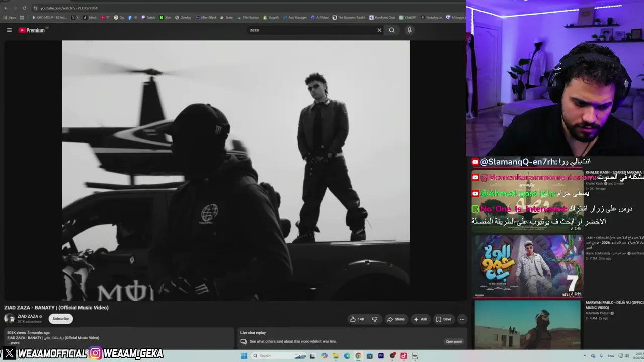Open the YouTube guide hamburger menu
The image size is (644, 362).
click(x=9, y=30)
